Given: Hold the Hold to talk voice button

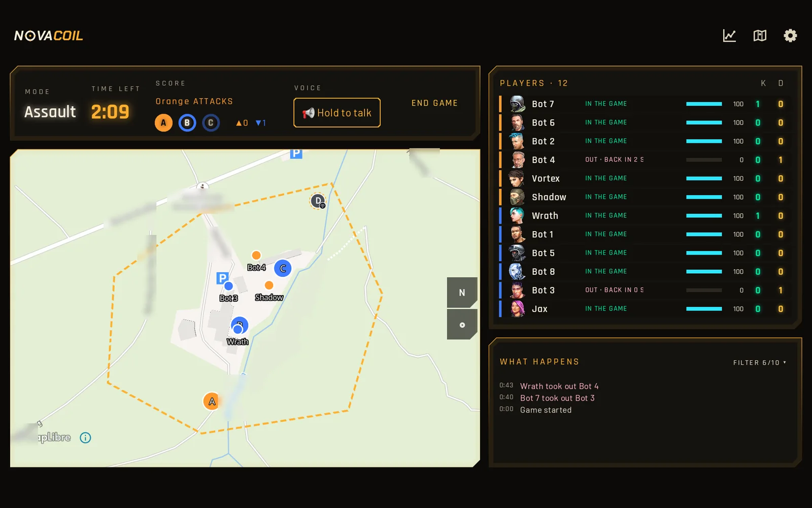Looking at the screenshot, I should pos(337,113).
